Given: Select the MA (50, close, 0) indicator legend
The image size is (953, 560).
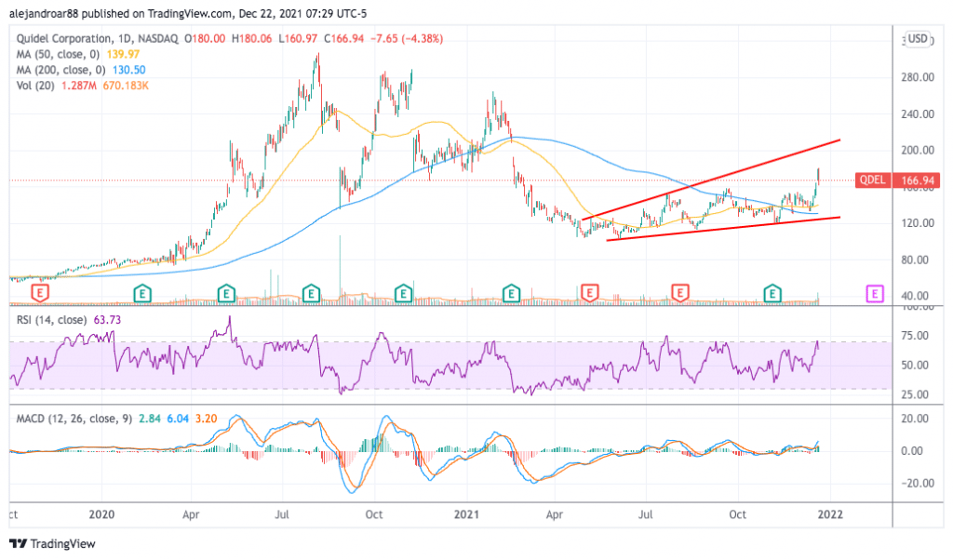Looking at the screenshot, I should point(58,54).
